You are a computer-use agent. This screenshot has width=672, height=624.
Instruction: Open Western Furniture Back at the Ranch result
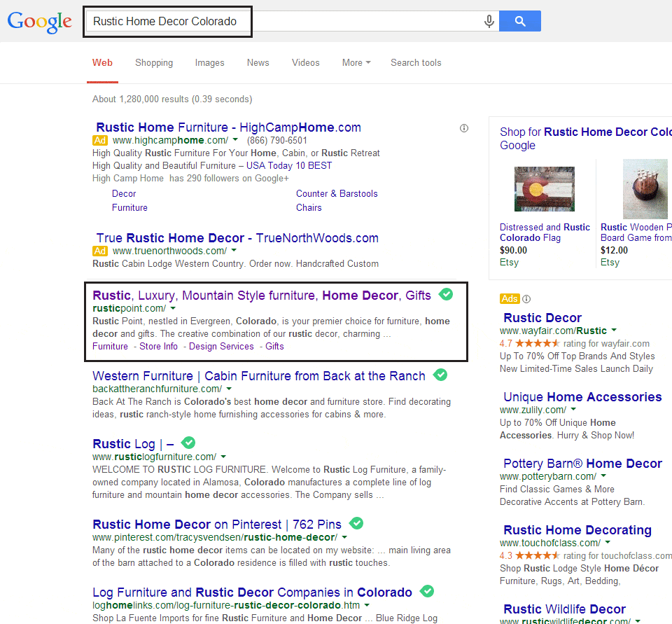point(259,376)
